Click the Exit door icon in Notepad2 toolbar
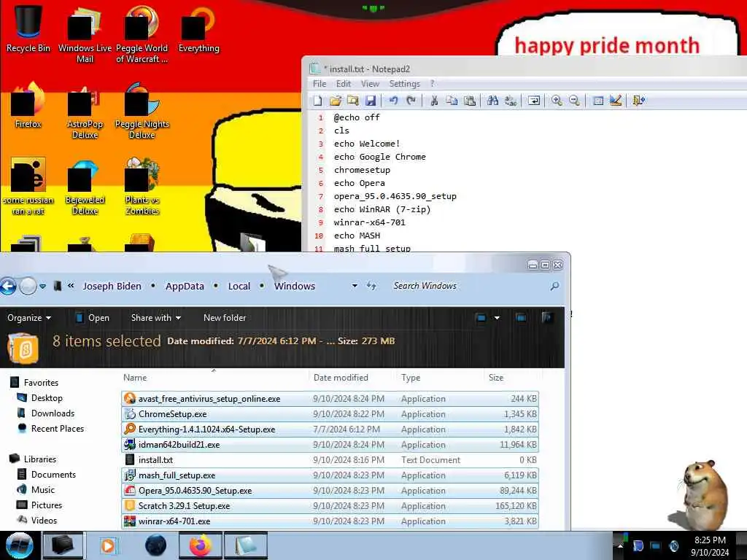The width and height of the screenshot is (747, 560). (638, 101)
